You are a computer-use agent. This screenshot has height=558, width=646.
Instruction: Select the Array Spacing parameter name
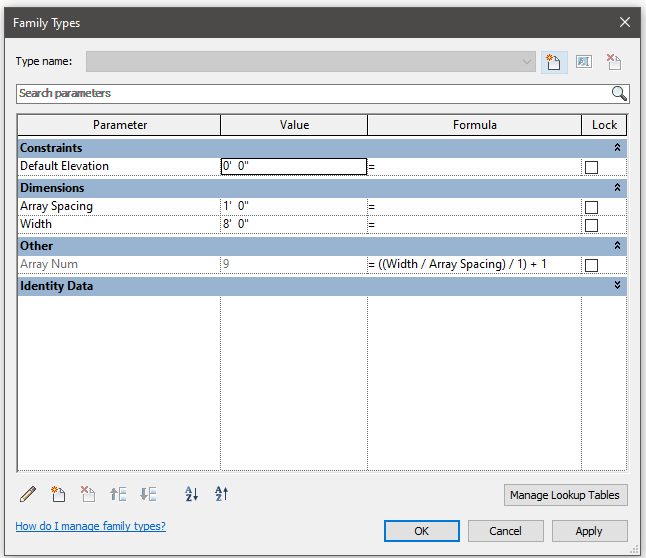tap(56, 206)
